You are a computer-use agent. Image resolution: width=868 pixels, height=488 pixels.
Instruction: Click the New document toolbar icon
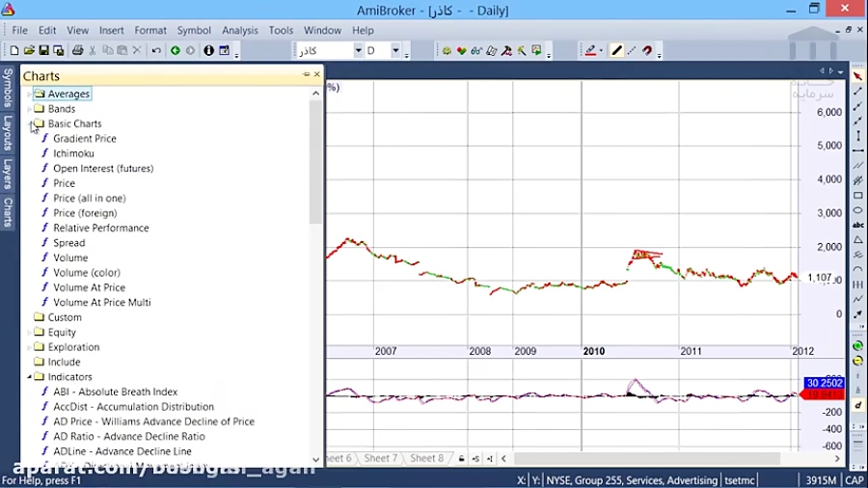coord(14,51)
